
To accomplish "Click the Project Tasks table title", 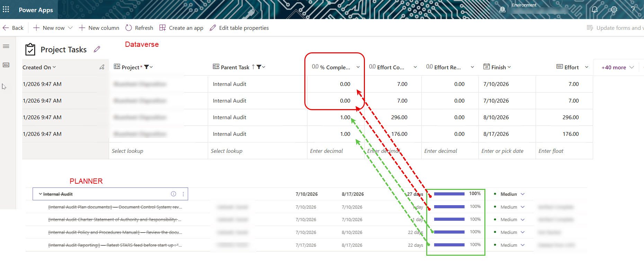I will (x=64, y=50).
